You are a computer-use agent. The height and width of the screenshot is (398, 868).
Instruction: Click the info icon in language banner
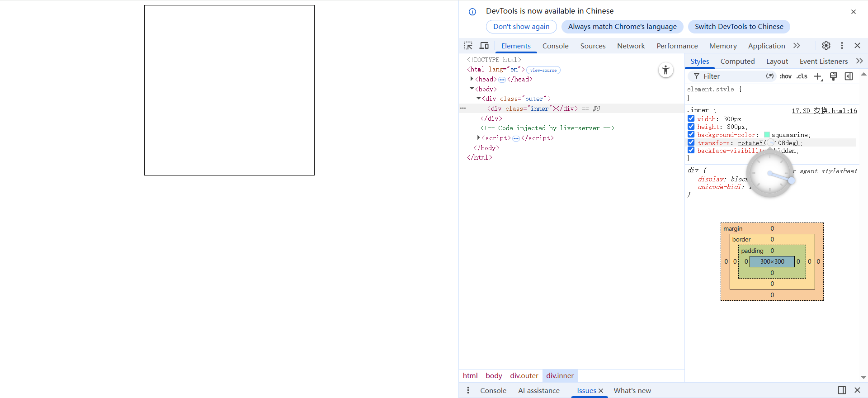472,12
